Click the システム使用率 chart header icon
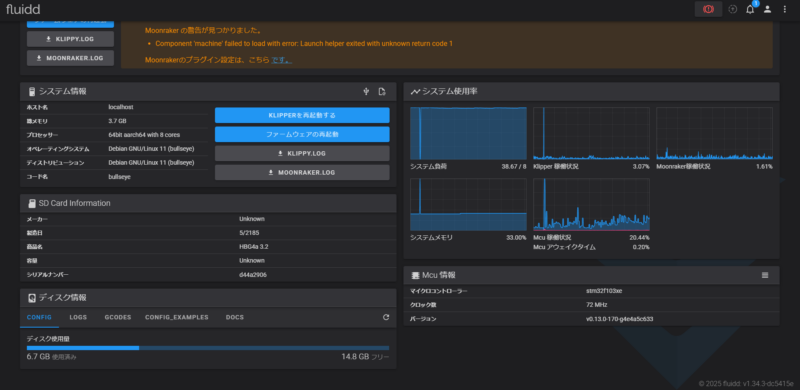800x390 pixels. click(x=415, y=91)
